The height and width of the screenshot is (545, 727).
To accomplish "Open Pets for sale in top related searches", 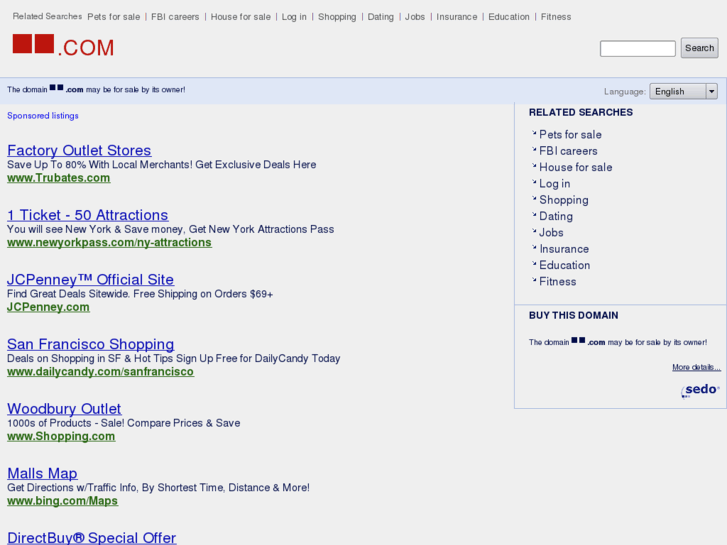I will [x=114, y=17].
